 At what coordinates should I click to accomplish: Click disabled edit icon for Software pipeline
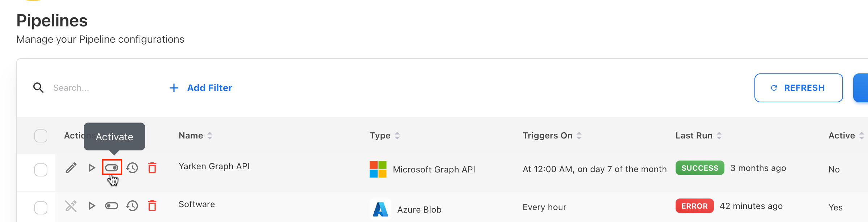(x=71, y=206)
